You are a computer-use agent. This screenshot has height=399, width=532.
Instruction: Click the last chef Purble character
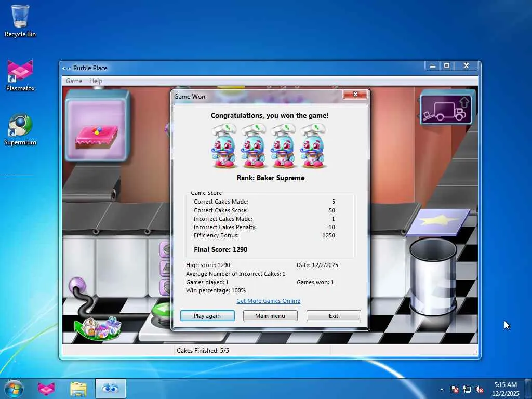[x=313, y=146]
